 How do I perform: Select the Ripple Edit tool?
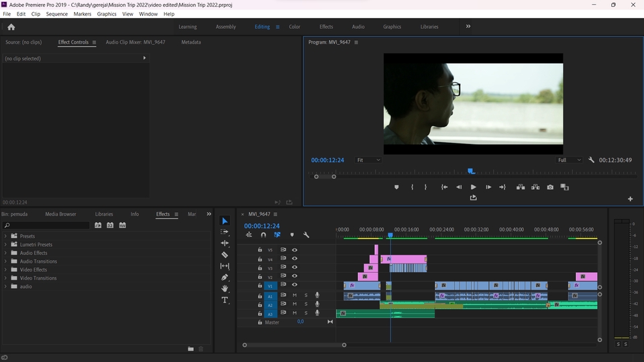(x=225, y=243)
